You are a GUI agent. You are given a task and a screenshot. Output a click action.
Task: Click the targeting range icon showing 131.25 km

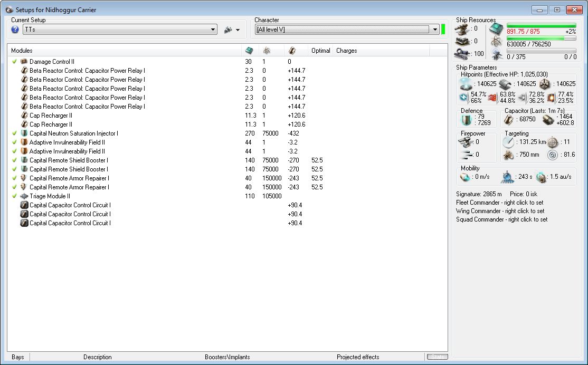(x=508, y=142)
